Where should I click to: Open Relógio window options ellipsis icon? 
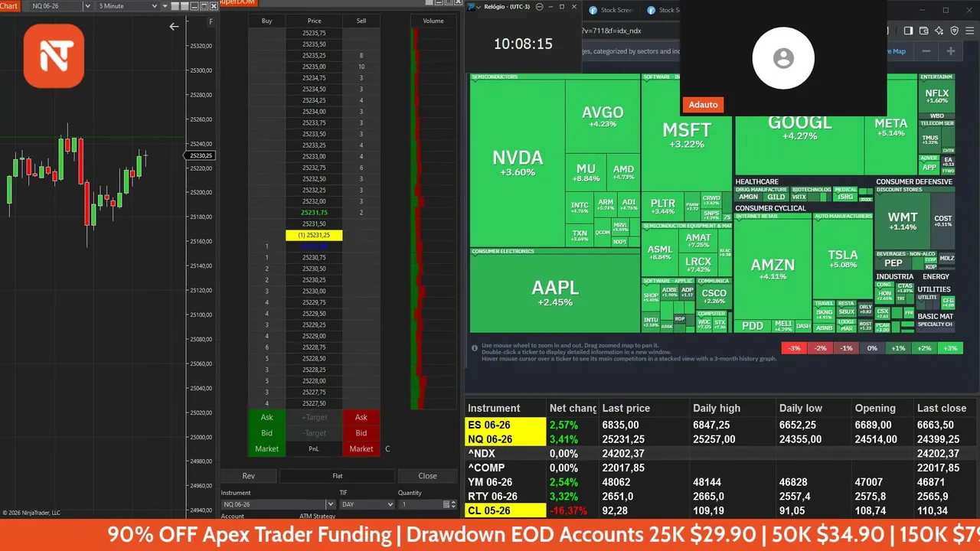coord(539,7)
